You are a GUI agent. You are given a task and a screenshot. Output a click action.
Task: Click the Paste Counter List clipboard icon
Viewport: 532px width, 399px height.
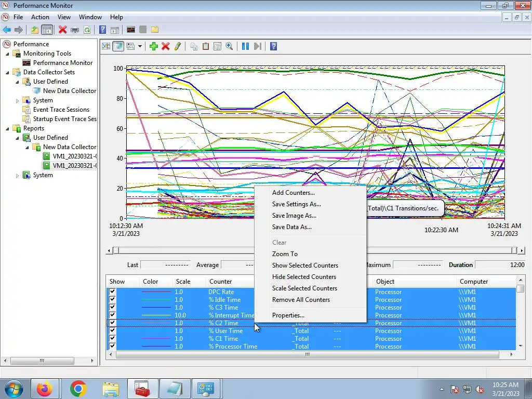tap(206, 46)
